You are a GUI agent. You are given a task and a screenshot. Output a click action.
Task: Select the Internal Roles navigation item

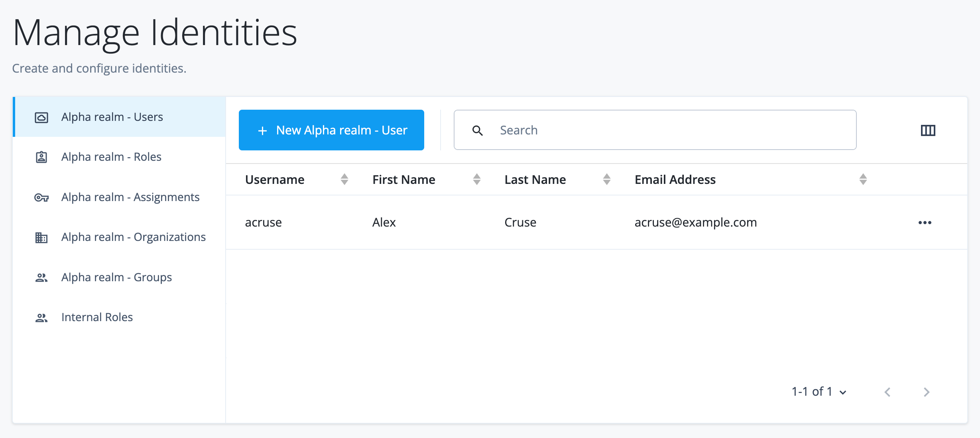[x=97, y=317]
